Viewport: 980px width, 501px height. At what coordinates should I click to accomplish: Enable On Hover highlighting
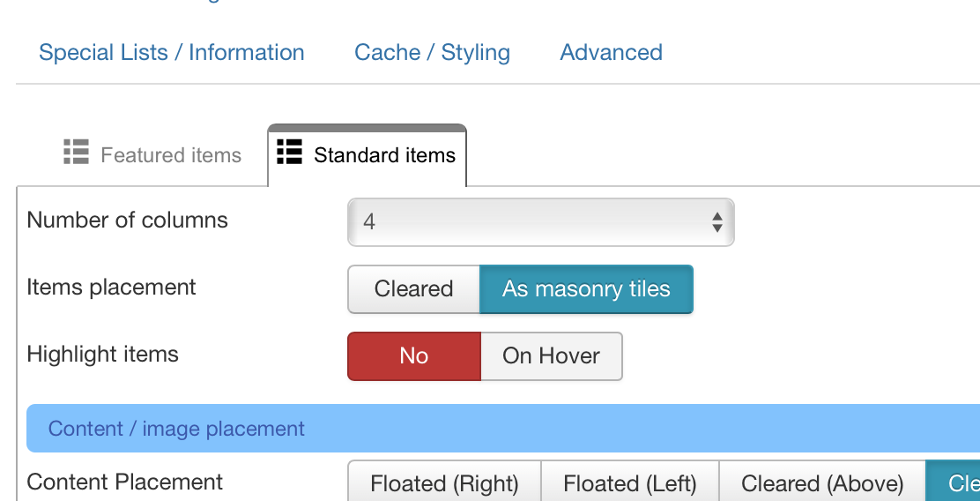click(x=551, y=356)
